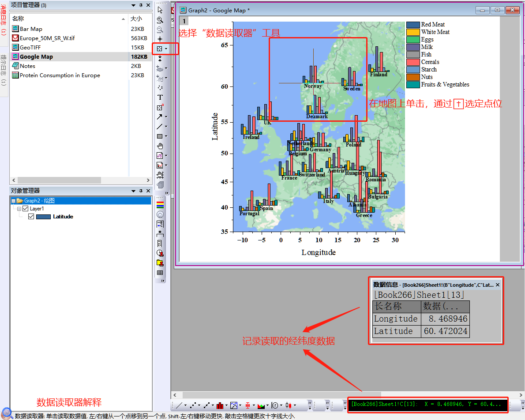
Task: Select the Pointer arrow tool
Action: click(160, 10)
